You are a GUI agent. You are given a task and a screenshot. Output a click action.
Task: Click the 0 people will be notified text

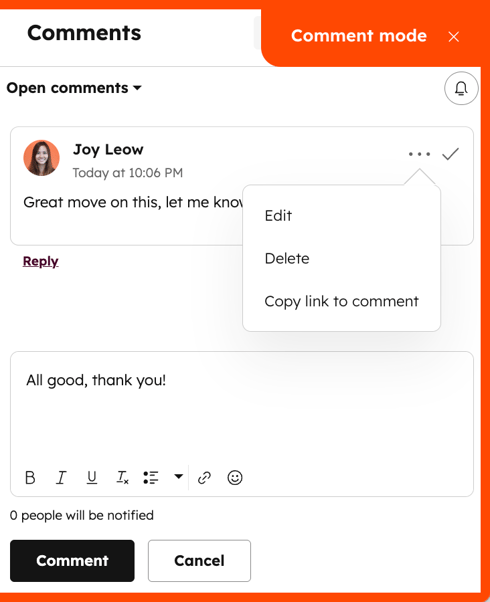point(82,515)
